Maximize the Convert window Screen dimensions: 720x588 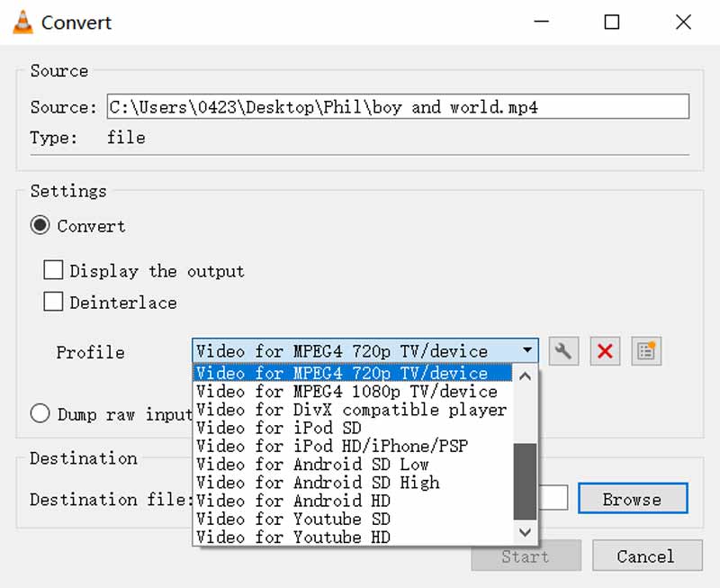pos(612,22)
